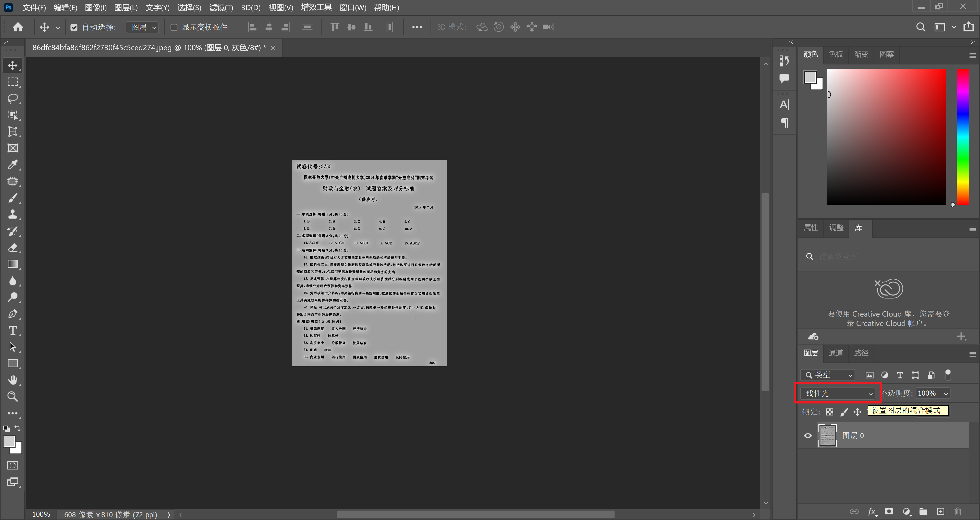This screenshot has height=520, width=980.
Task: Select the Clone Stamp tool
Action: (13, 214)
